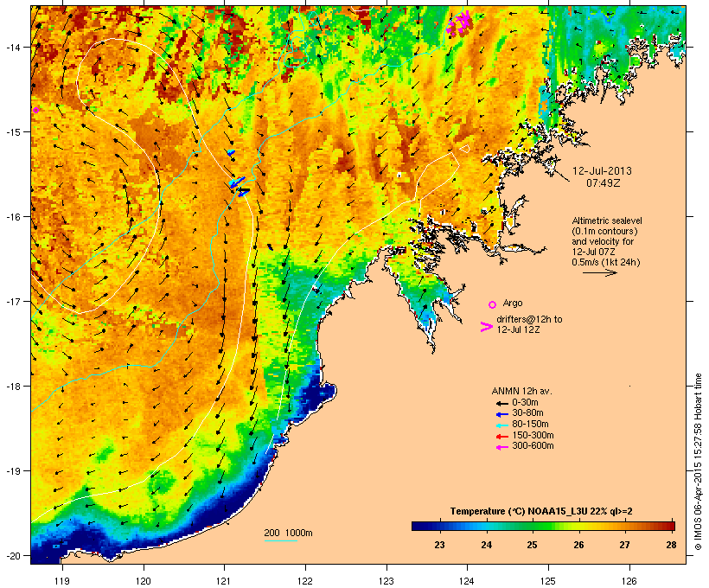709x588 pixels.
Task: Click the red 150-300m ANMN arrow
Action: [501, 436]
